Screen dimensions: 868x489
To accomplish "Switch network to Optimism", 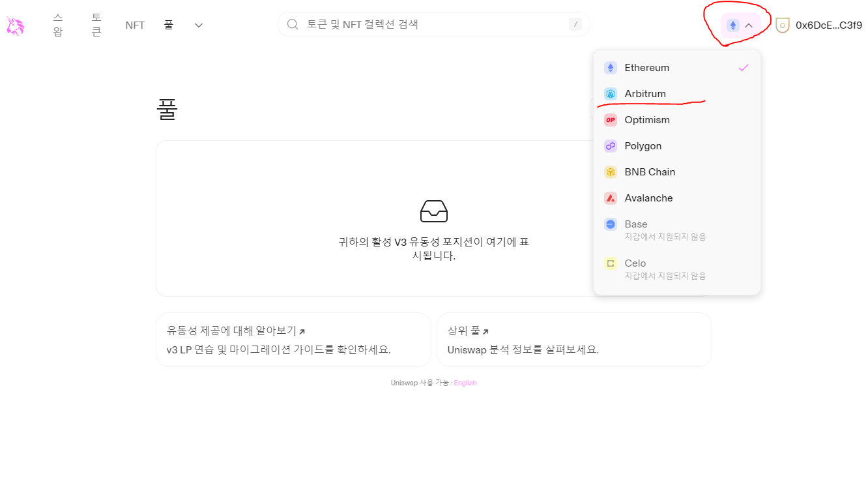I will point(677,120).
